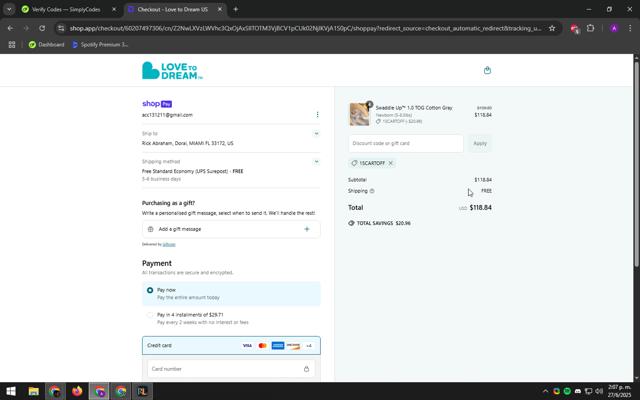Click the Total amount $118.84
Image resolution: width=640 pixels, height=400 pixels.
(480, 208)
